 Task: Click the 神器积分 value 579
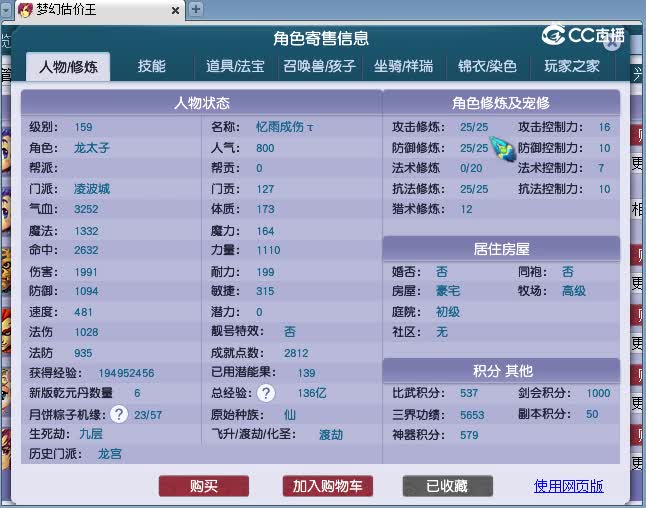tap(469, 435)
